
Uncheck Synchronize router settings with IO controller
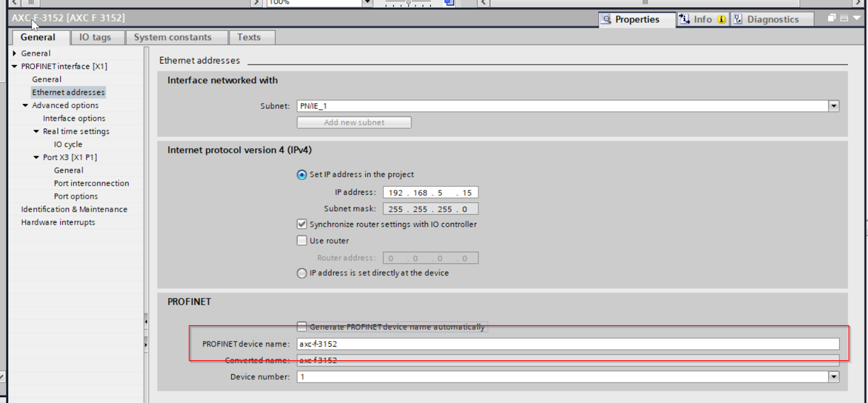click(x=302, y=224)
